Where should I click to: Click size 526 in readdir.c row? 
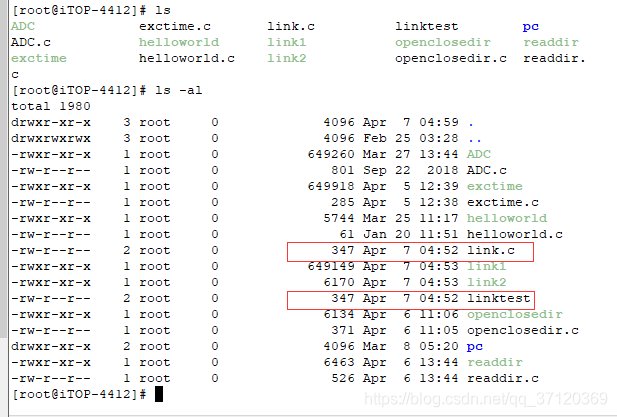[343, 378]
